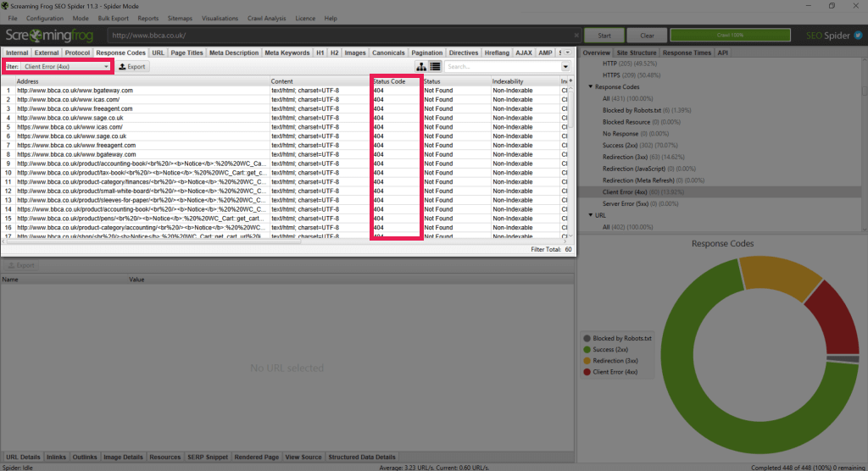Collapse the Response Codes tree section

click(x=591, y=87)
